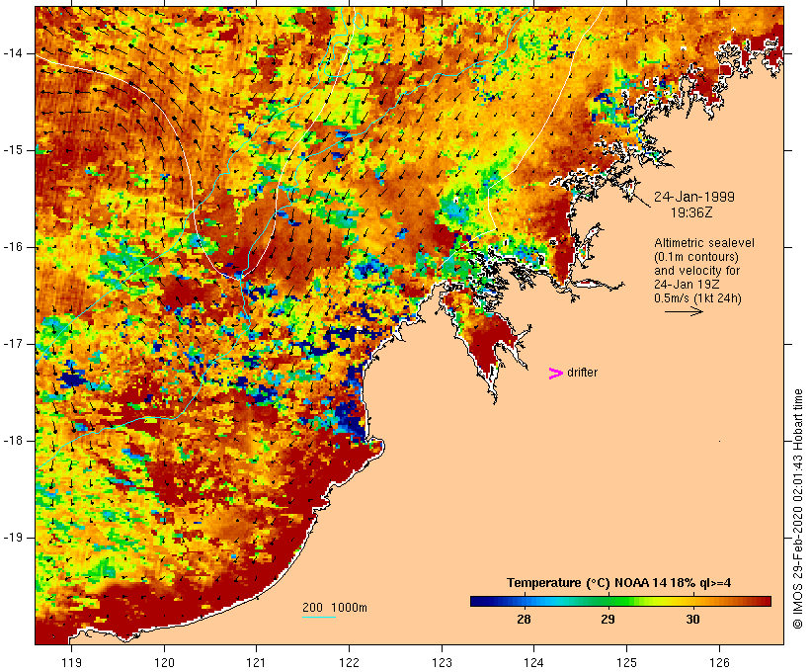The width and height of the screenshot is (810, 672).
Task: Click the longitude label '121'
Action: click(x=256, y=662)
